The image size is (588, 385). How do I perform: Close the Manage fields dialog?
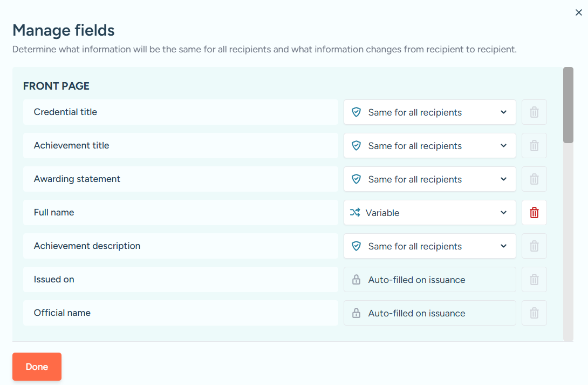point(579,12)
